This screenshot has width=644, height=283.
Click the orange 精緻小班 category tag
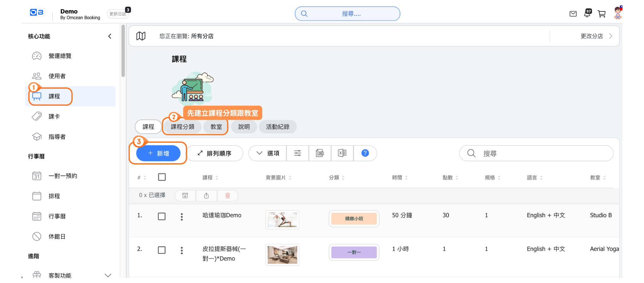[354, 219]
